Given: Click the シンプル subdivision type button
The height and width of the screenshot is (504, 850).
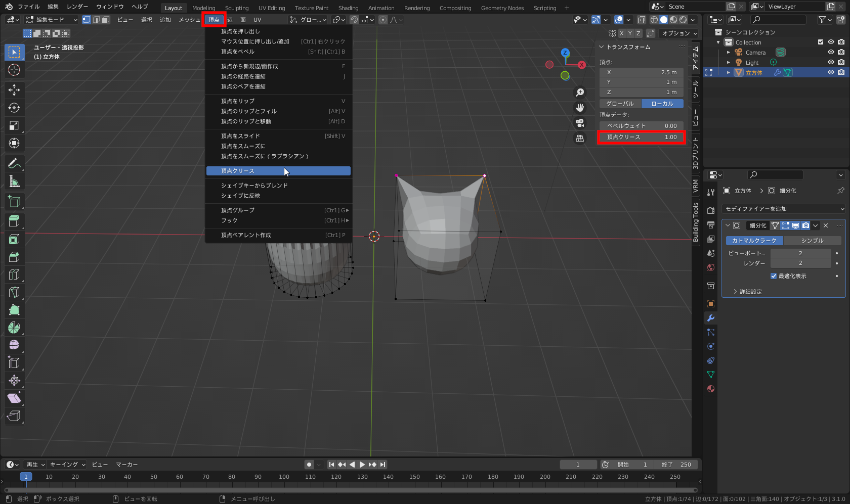Looking at the screenshot, I should pos(812,241).
